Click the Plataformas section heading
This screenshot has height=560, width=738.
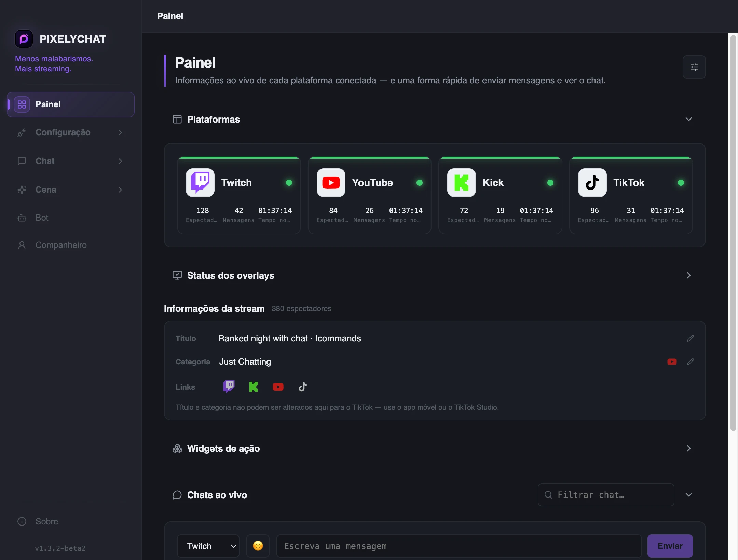point(214,119)
